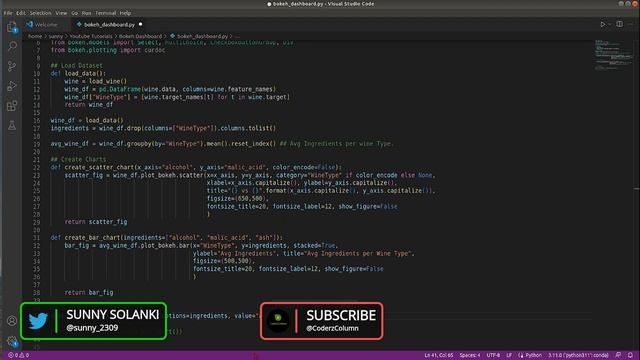Open the Search view in activity bar
The image size is (640, 360).
(x=12, y=46)
